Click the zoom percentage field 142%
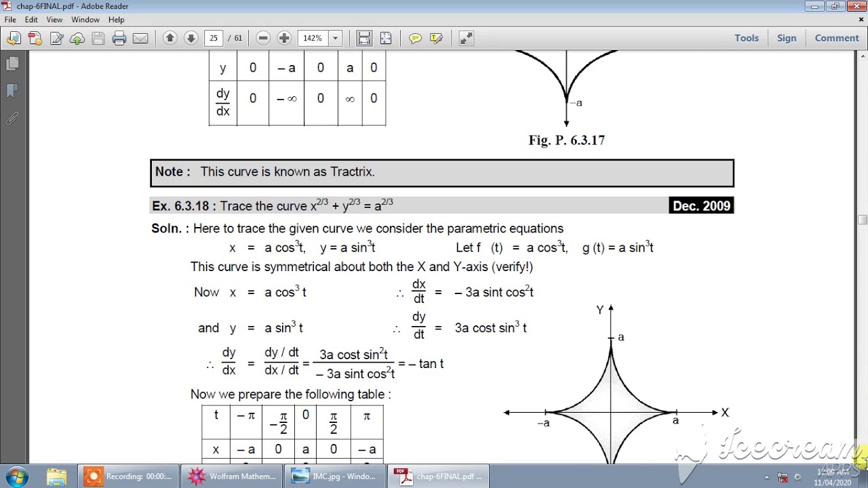868x488 pixels. (x=313, y=38)
